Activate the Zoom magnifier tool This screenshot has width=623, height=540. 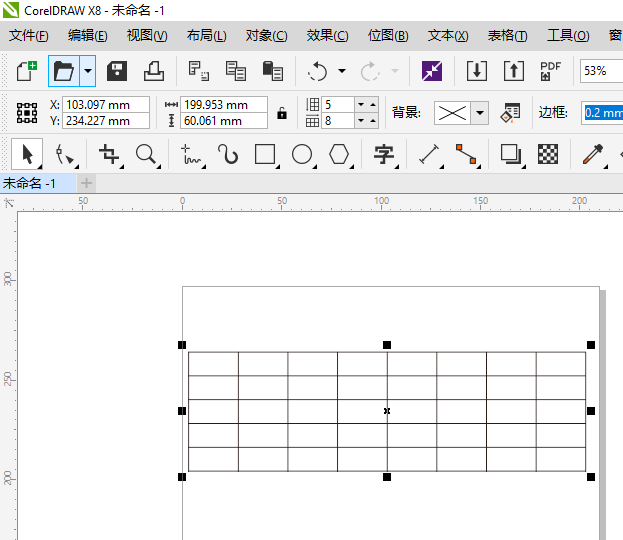147,154
